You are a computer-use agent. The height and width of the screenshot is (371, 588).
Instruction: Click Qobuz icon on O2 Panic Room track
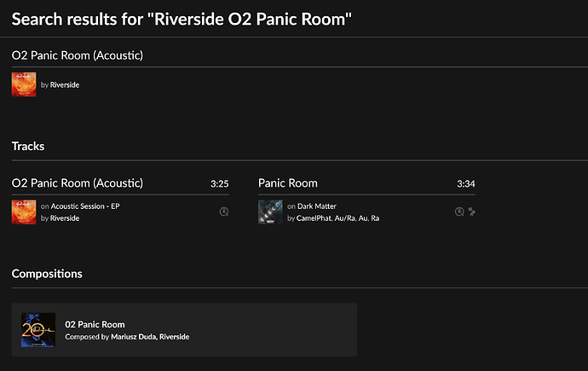click(224, 212)
